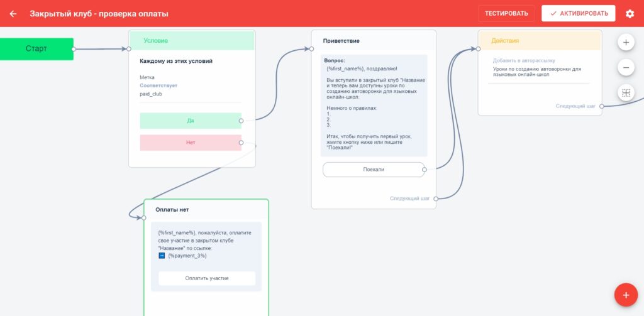Click the fit-to-screen grid icon
The width and height of the screenshot is (644, 316).
626,93
